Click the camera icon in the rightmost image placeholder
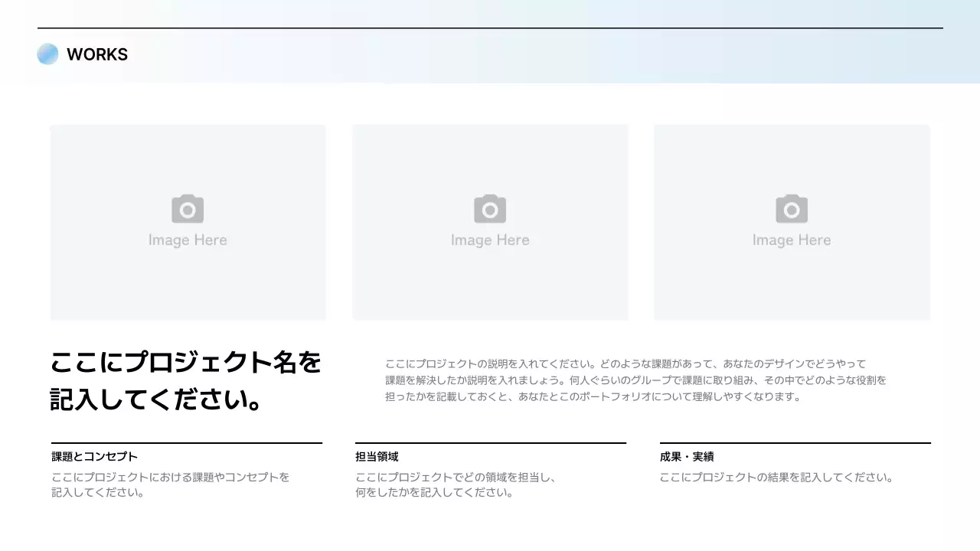The width and height of the screenshot is (980, 551). pyautogui.click(x=792, y=208)
